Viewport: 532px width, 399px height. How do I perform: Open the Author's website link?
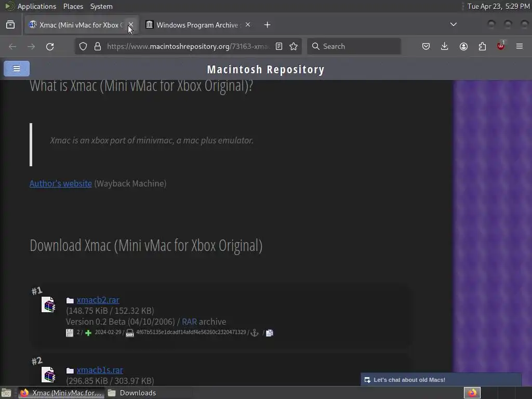click(x=61, y=183)
